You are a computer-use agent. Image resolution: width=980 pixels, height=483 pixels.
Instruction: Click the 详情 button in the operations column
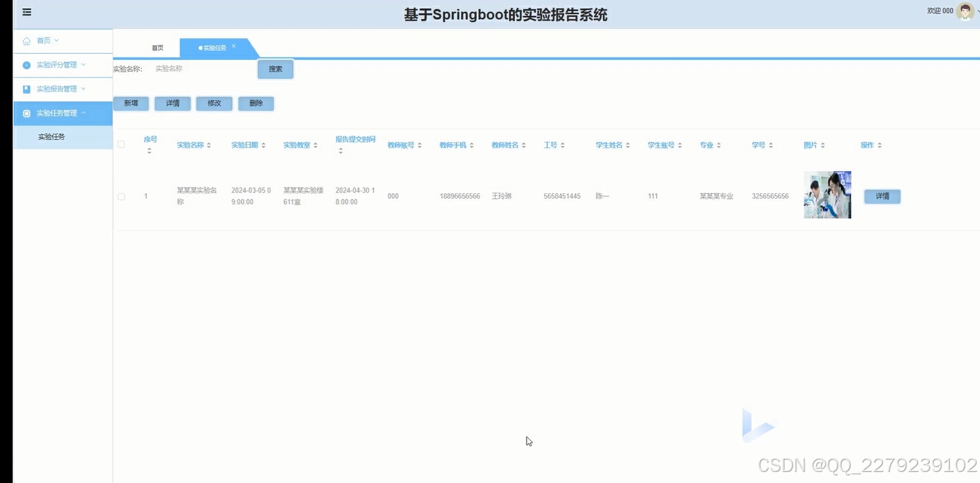point(882,196)
